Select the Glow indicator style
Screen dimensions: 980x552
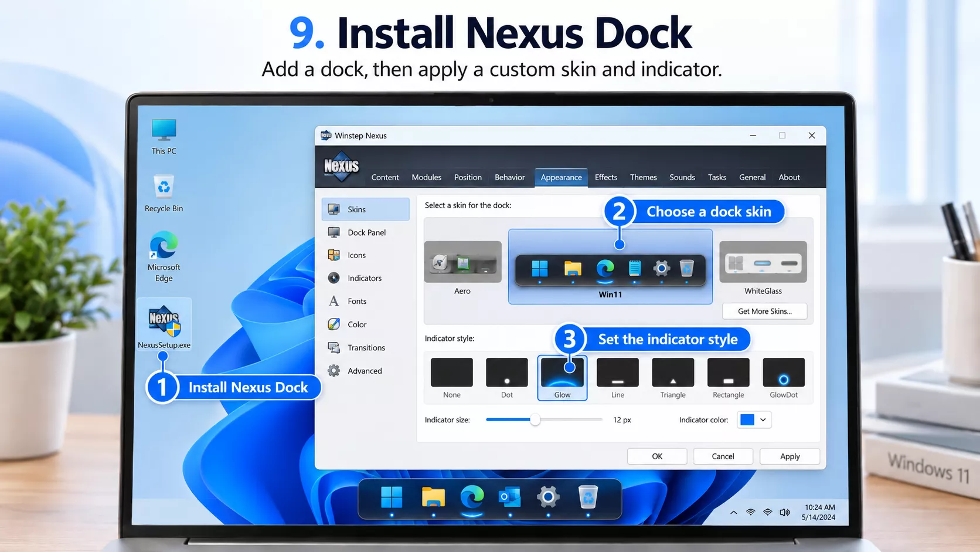[x=563, y=378]
